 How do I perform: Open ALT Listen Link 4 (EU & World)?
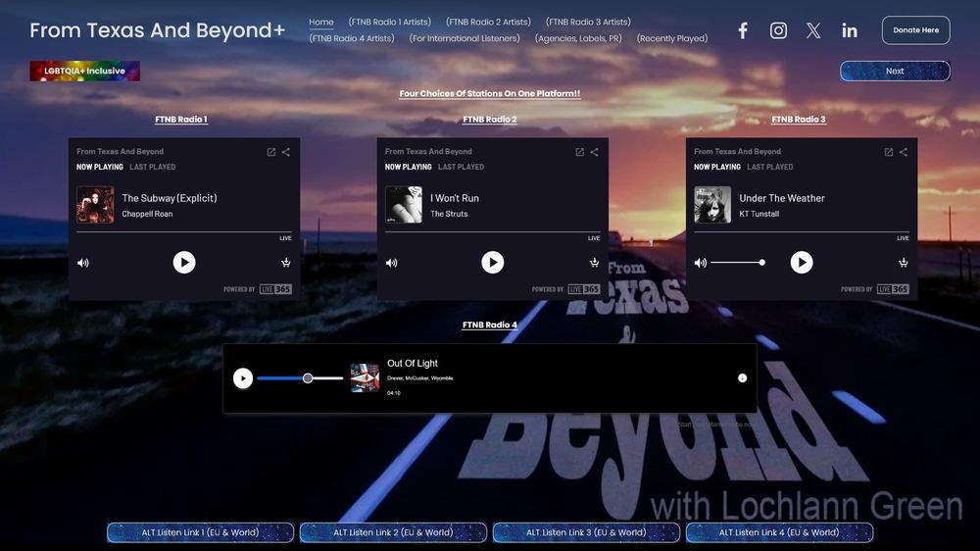[x=779, y=532]
